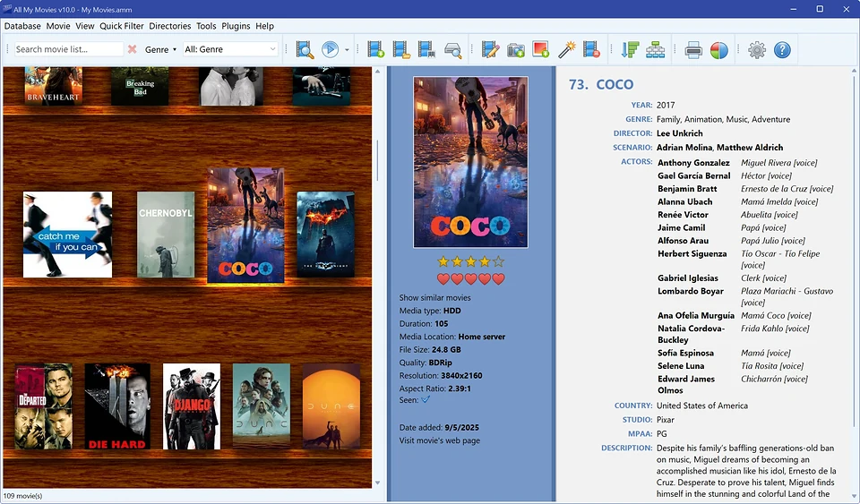Toggle the Seen checkmark
860x504 pixels.
[426, 400]
